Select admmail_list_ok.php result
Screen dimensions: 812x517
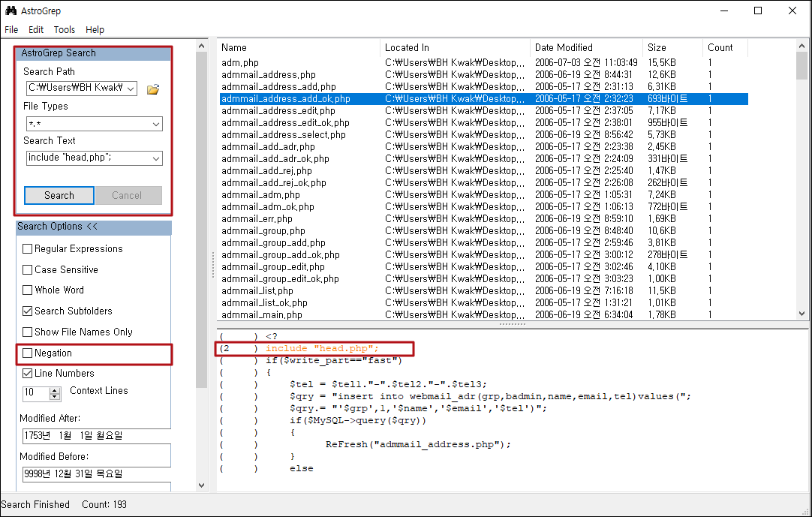click(484, 302)
